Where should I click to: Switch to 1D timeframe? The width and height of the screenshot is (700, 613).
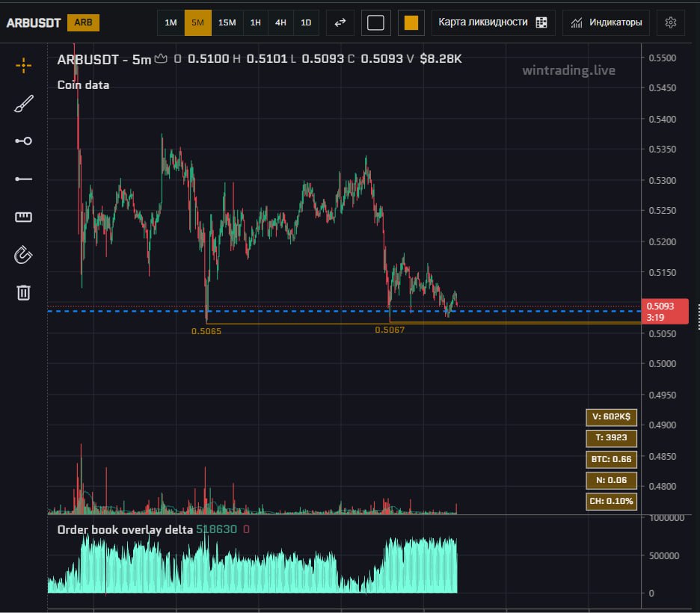point(306,22)
